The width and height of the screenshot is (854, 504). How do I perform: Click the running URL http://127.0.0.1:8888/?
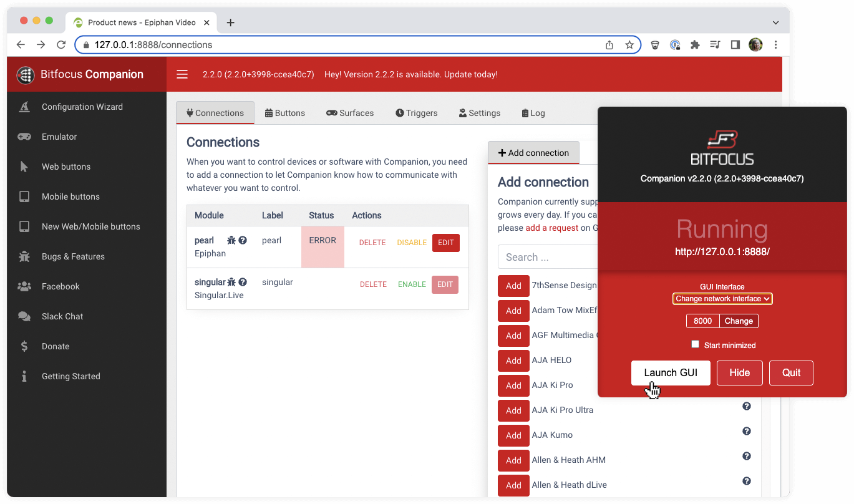tap(722, 252)
